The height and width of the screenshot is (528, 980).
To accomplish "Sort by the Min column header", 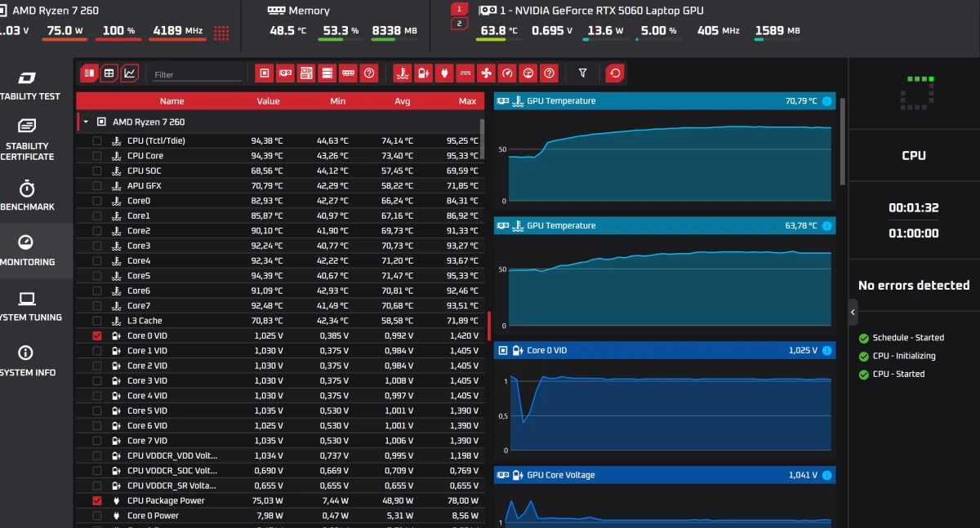I will pos(338,101).
